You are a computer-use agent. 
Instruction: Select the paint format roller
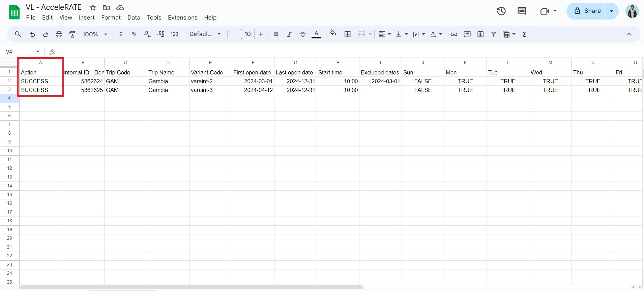pos(72,34)
